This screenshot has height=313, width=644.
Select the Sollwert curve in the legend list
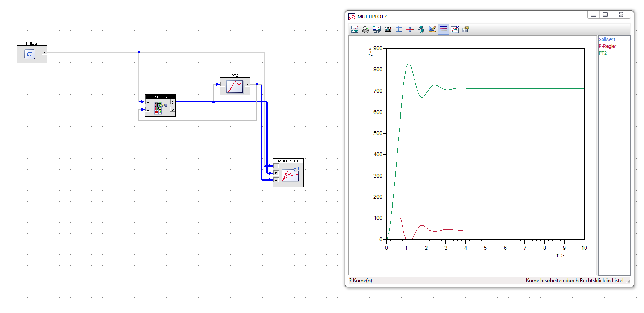(606, 39)
